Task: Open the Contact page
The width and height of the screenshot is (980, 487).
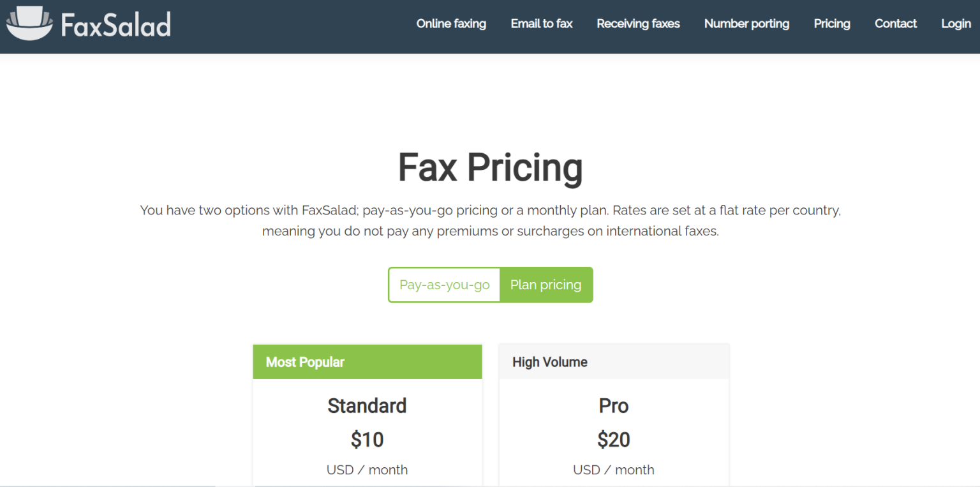Action: (895, 24)
